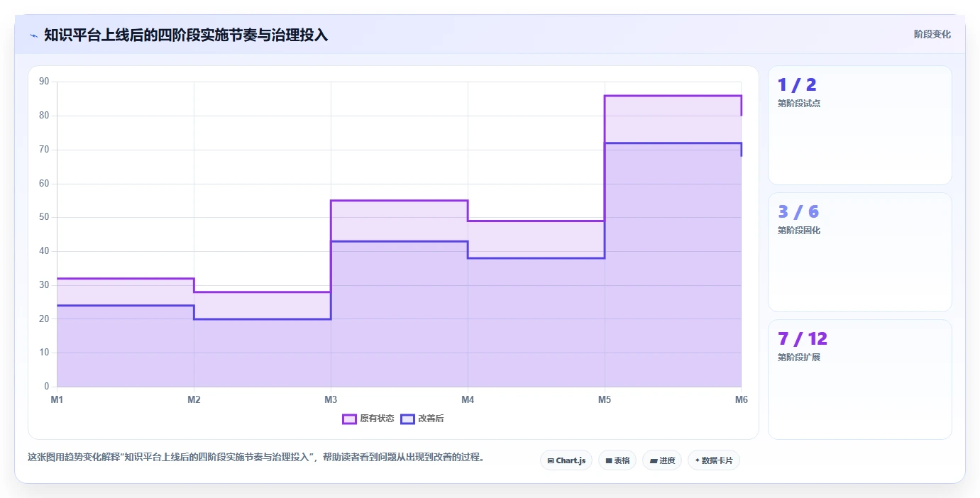This screenshot has height=498, width=980.
Task: Click the Chart.js tag pill
Action: click(566, 460)
